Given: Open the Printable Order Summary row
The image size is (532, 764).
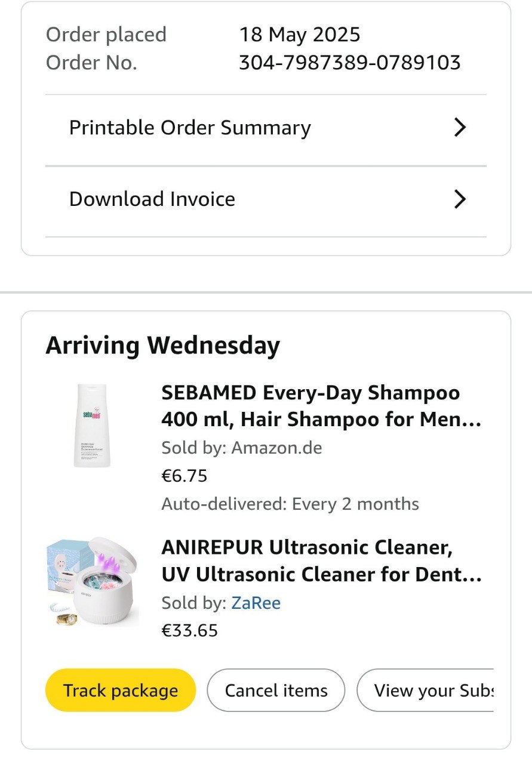Looking at the screenshot, I should coord(190,128).
